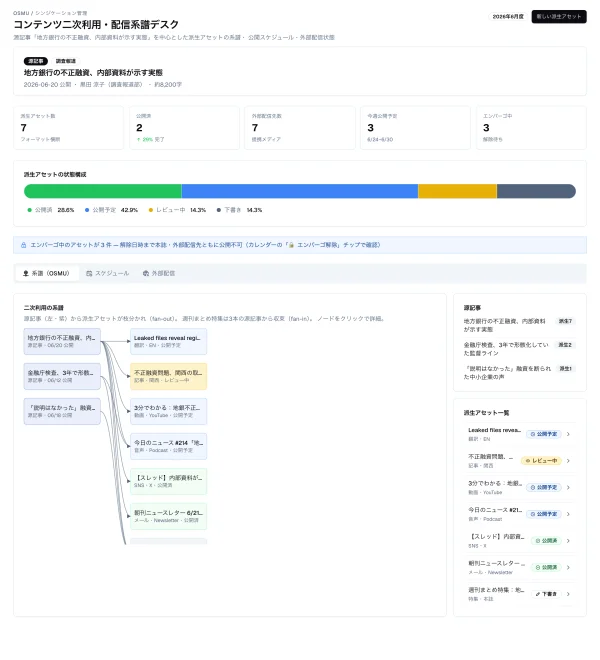The width and height of the screenshot is (600, 660).
Task: Click 公開予定 badge on the 3分でわかる row
Action: click(x=544, y=487)
